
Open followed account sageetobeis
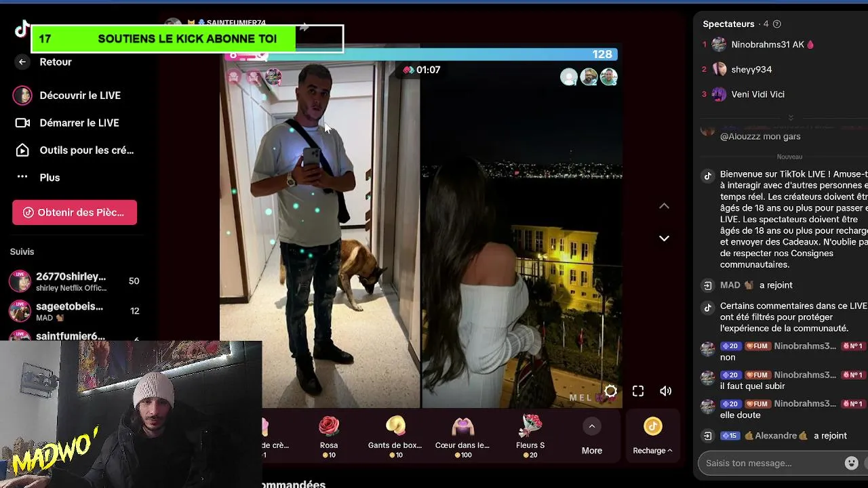[x=75, y=311]
